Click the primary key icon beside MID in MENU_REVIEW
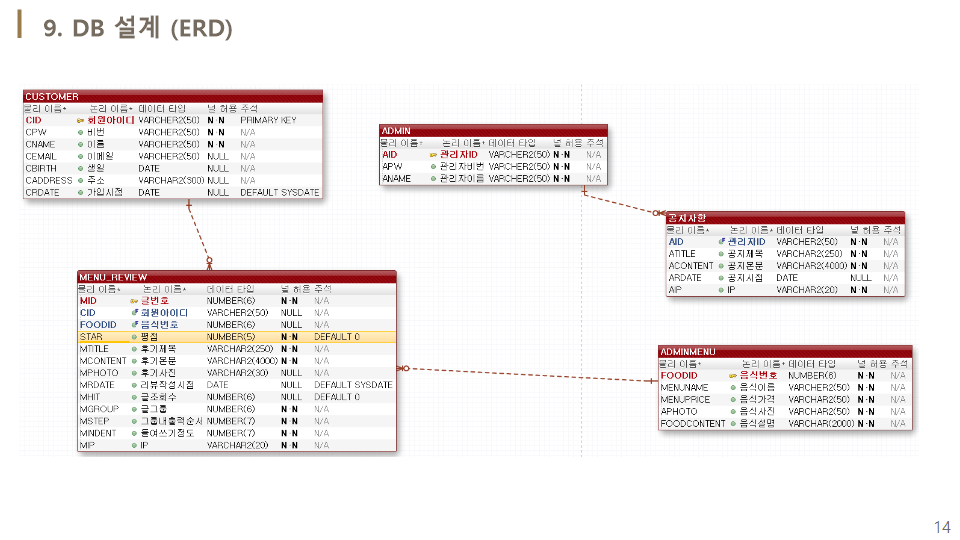Screen dimensions: 960x540 [x=134, y=301]
